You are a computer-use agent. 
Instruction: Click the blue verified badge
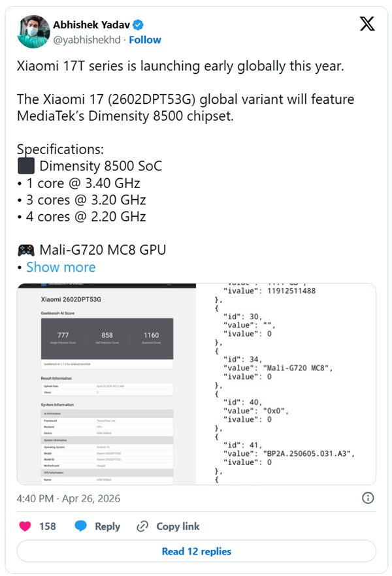(x=139, y=25)
